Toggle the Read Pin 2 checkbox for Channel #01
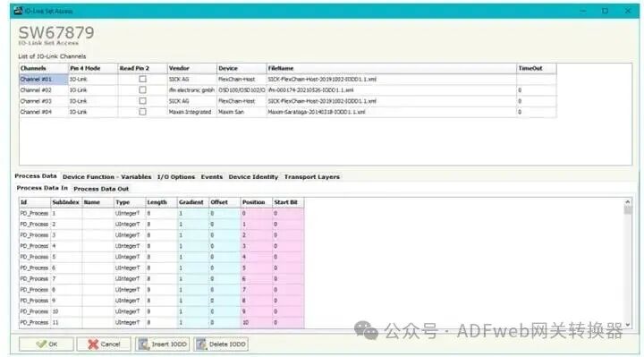This screenshot has width=644, height=357. click(x=142, y=79)
